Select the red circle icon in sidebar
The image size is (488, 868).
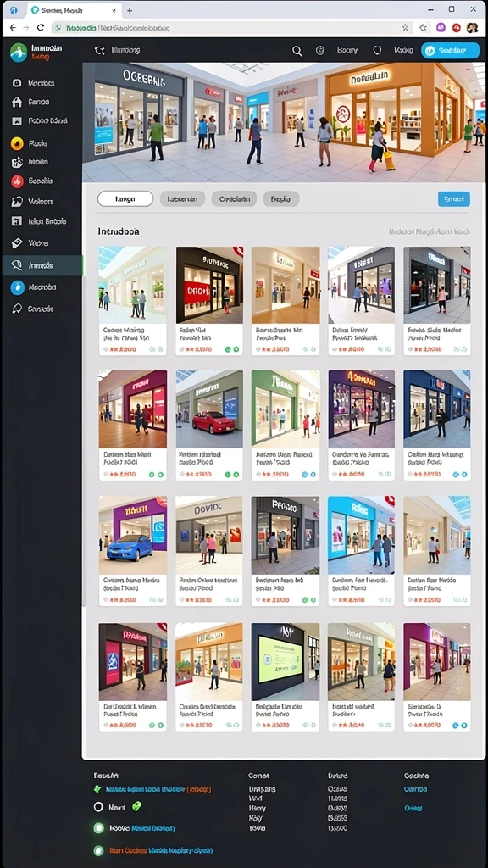17,181
